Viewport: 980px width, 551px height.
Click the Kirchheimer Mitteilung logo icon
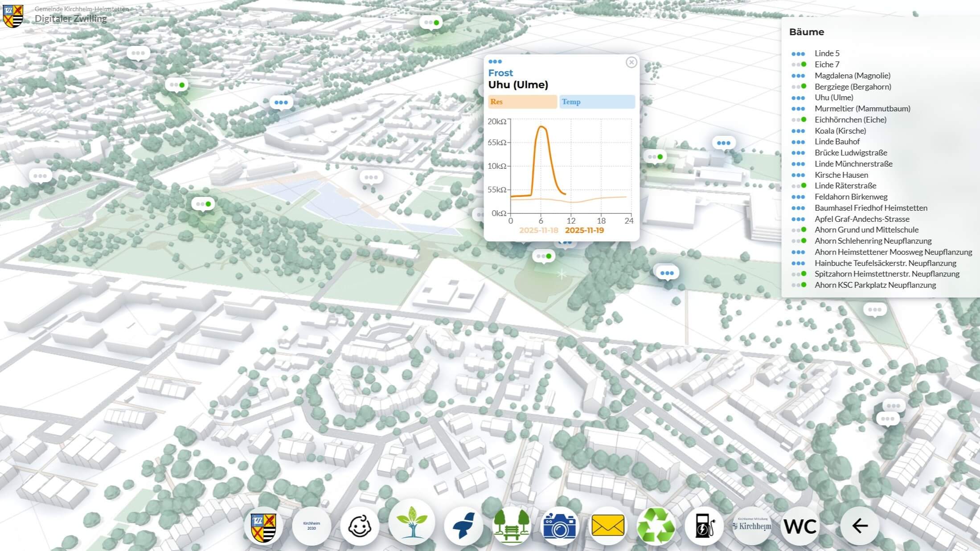(x=752, y=526)
